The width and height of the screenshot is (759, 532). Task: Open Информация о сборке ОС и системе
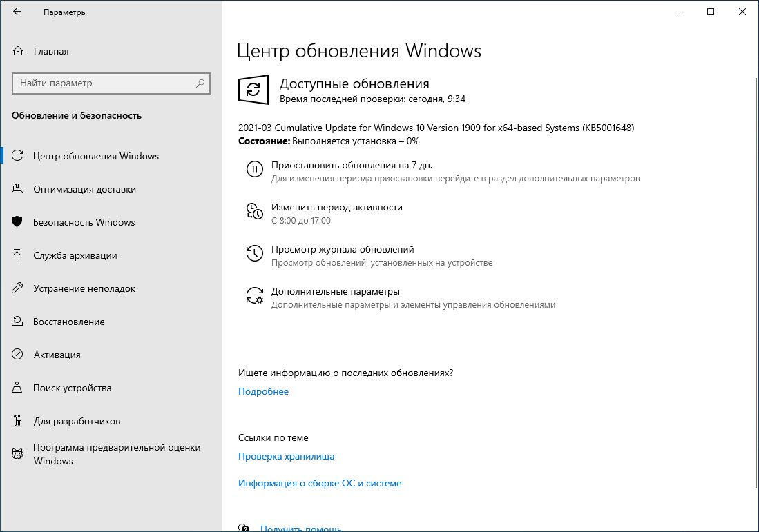pos(320,483)
